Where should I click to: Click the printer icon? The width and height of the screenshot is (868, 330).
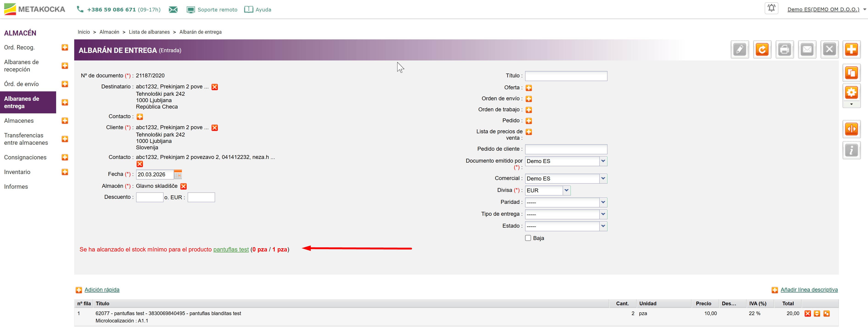pyautogui.click(x=784, y=50)
